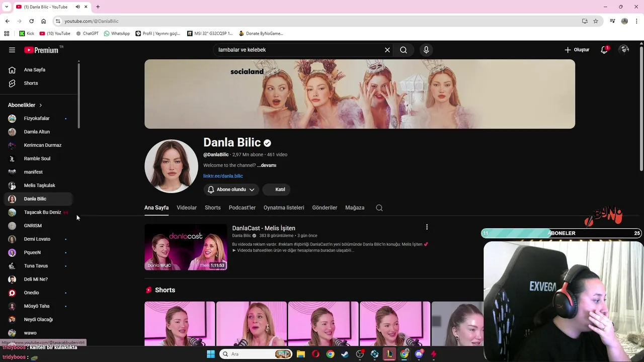Open Kerimcan Durmaz subscription
The image size is (644, 362).
(x=39, y=145)
